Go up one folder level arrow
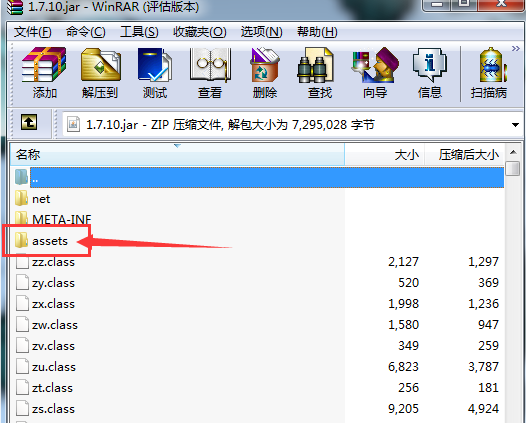526x423 pixels. click(29, 122)
